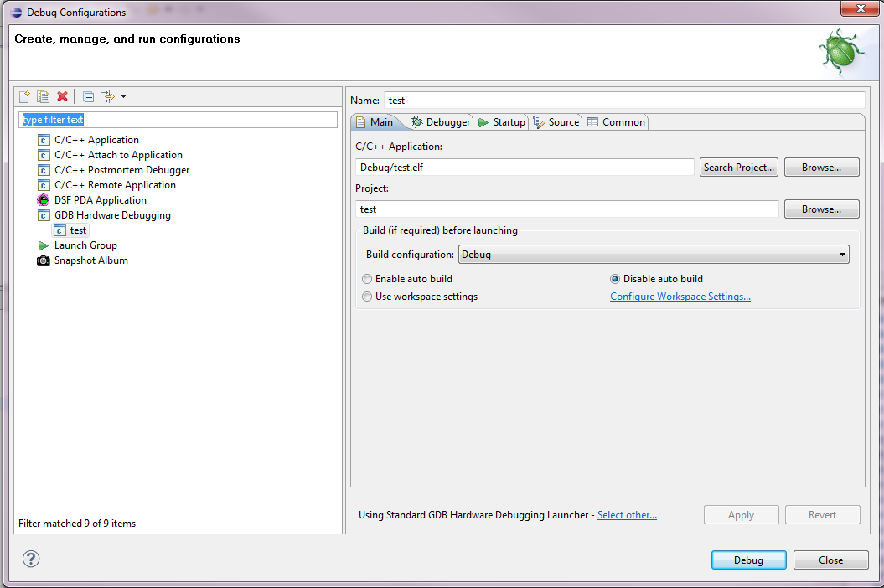Select DSF PDA Application entry
Viewport: 884px width, 588px height.
[x=100, y=200]
